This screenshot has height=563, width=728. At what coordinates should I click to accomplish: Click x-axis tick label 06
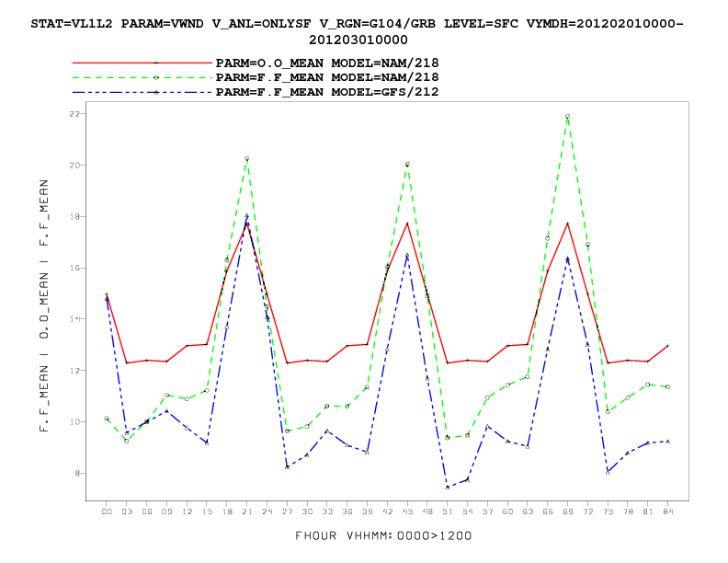pos(147,511)
